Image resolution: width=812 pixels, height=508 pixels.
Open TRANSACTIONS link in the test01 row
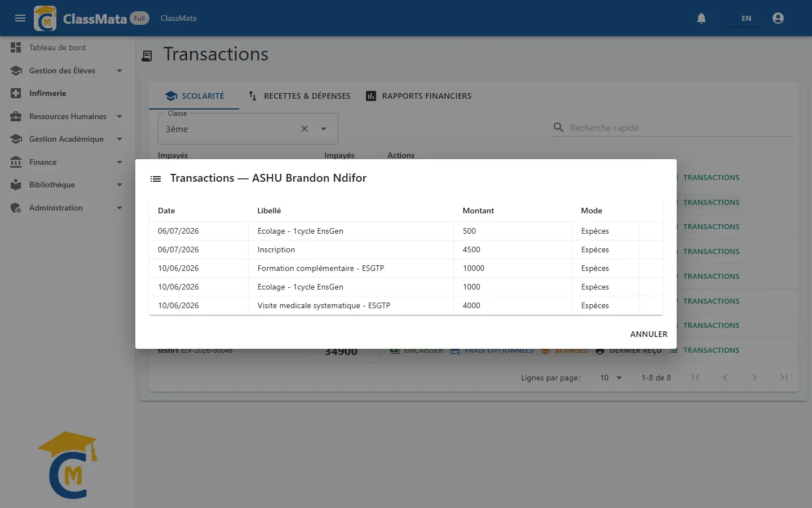pos(705,351)
